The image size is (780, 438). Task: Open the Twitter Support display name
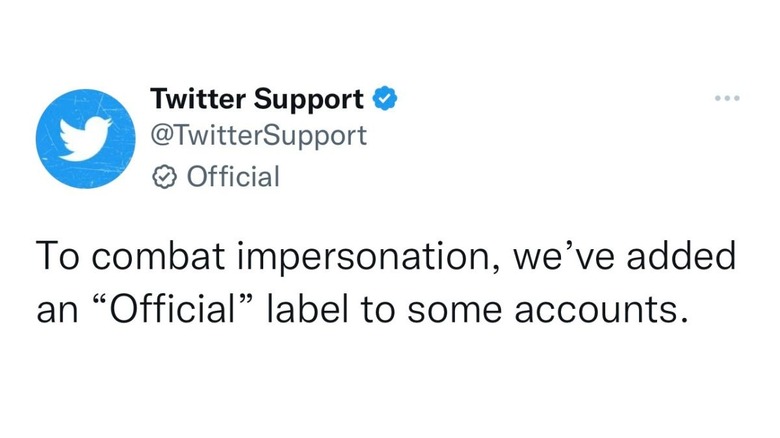click(256, 99)
